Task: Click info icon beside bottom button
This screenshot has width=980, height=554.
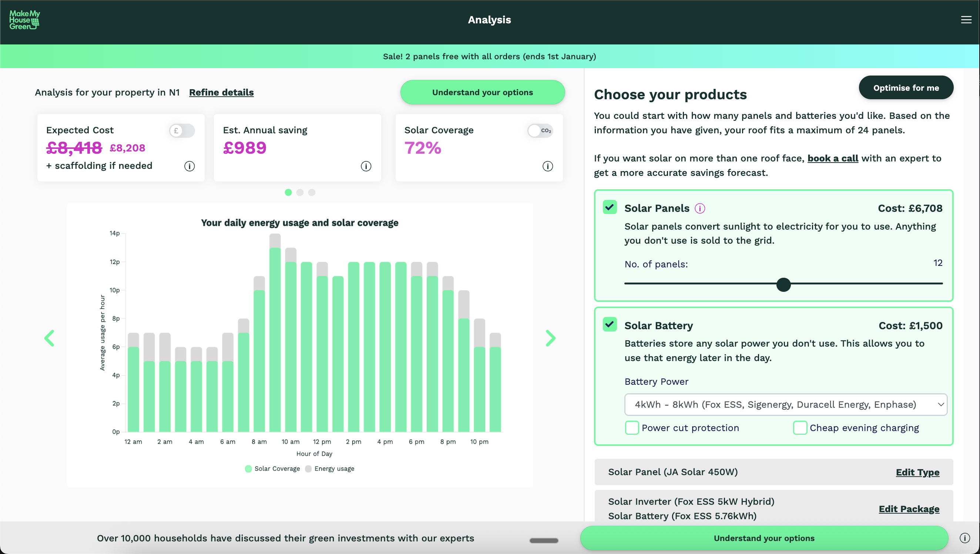Action: 964,538
